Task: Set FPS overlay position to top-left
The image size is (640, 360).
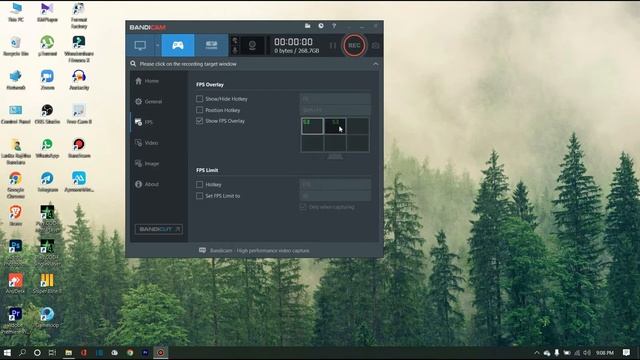Action: point(312,126)
